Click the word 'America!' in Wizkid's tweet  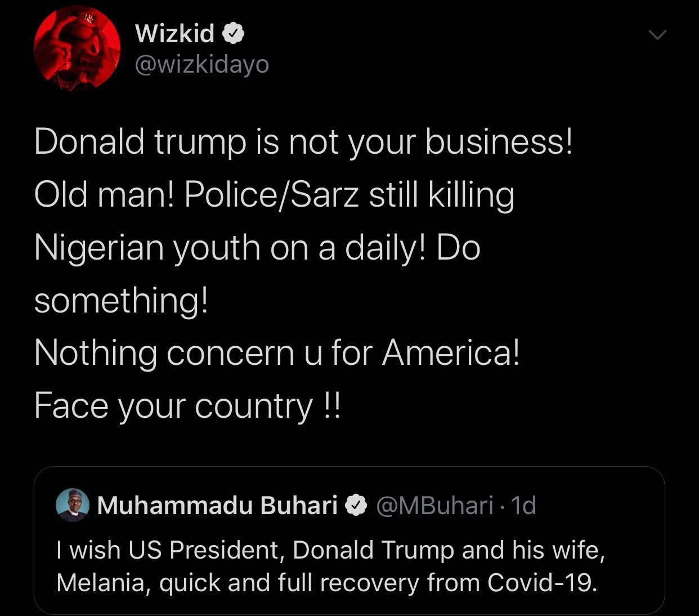[451, 354]
